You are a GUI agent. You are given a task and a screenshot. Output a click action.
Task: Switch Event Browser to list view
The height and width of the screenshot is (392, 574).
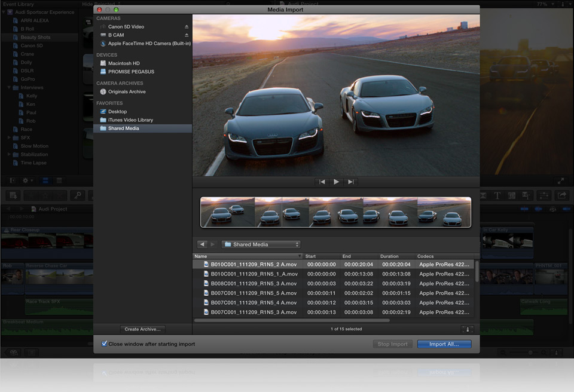59,180
